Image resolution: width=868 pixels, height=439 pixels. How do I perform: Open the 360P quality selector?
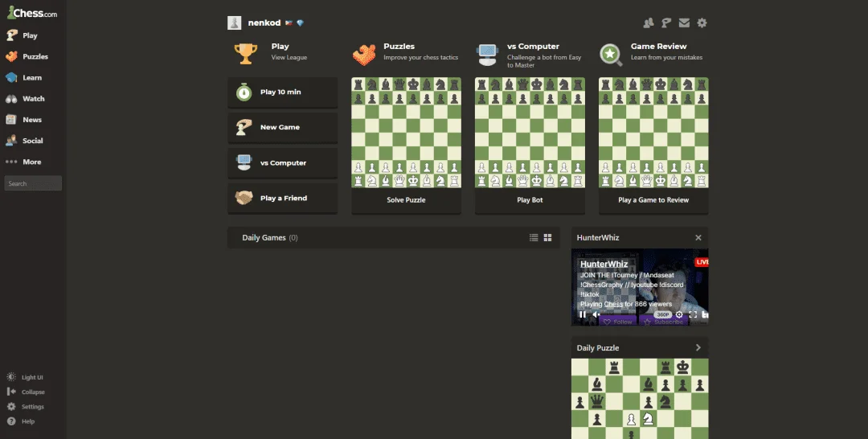662,314
